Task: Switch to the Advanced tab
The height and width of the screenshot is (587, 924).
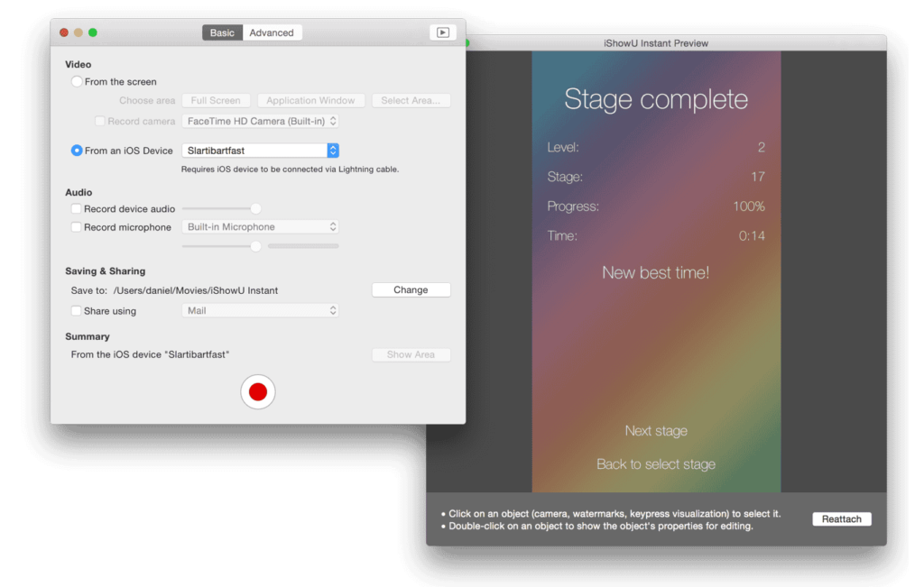Action: [x=272, y=32]
